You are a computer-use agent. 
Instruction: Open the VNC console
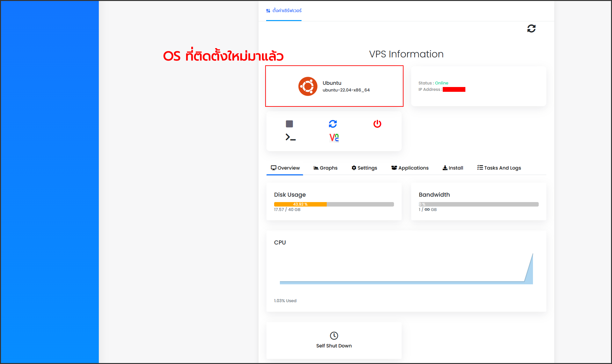[333, 138]
